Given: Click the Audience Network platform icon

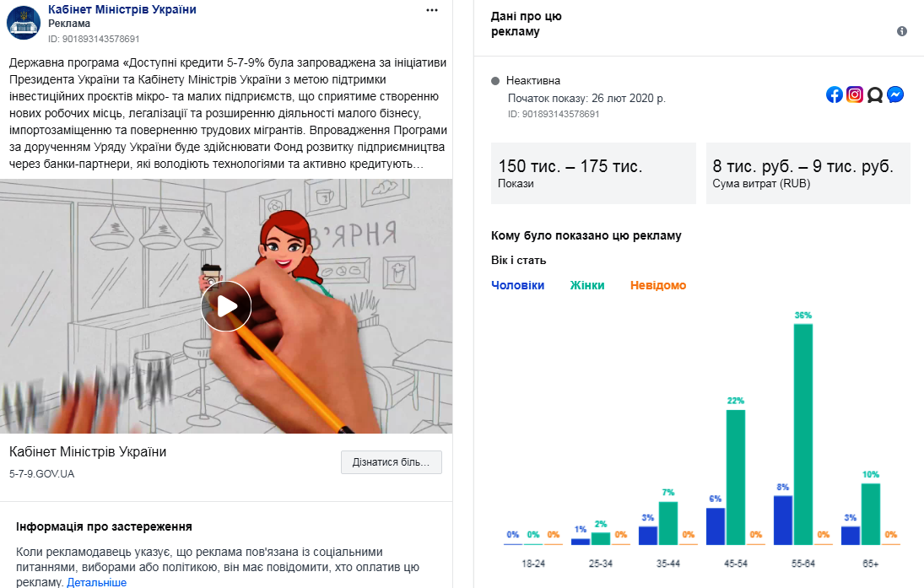Looking at the screenshot, I should [x=875, y=94].
